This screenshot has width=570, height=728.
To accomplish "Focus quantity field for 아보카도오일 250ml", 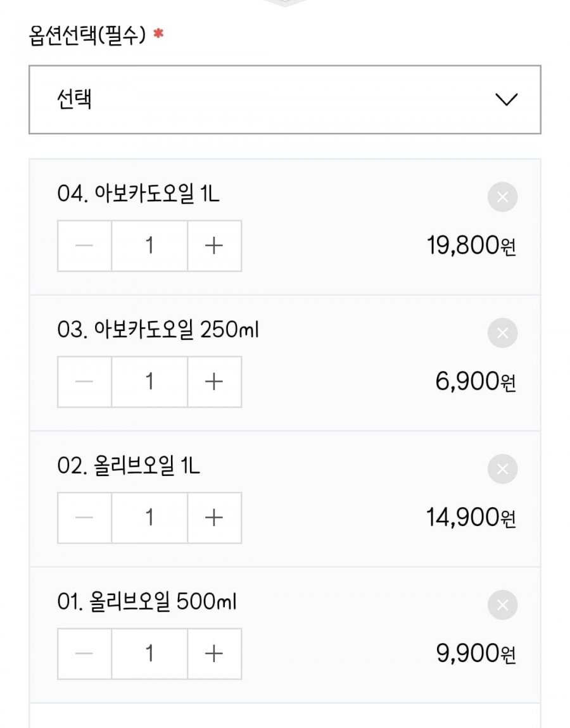I will click(x=149, y=382).
